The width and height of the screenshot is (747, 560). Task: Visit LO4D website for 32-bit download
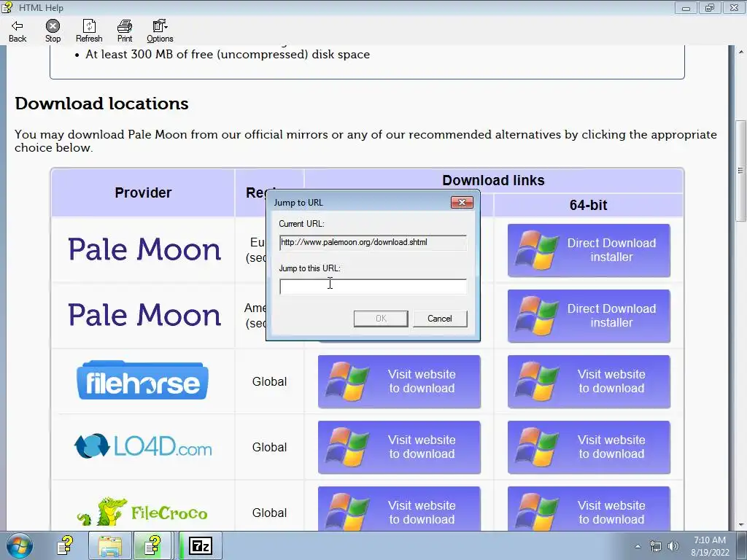tap(399, 447)
